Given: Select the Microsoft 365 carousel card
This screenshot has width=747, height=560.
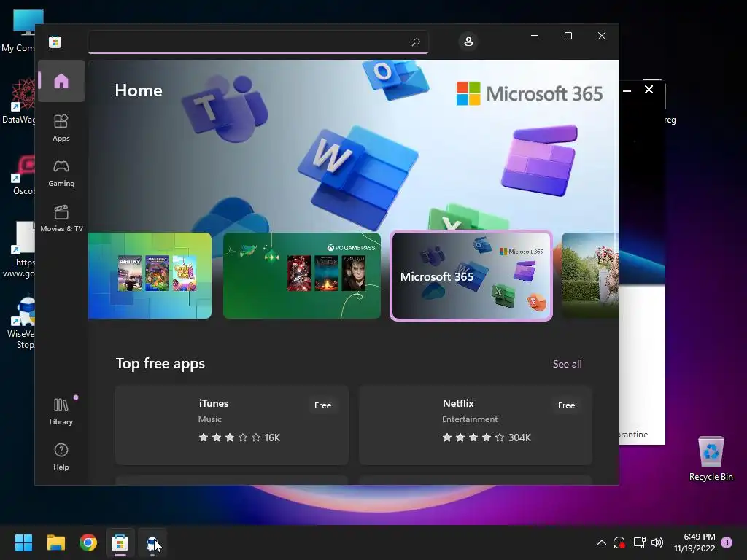Looking at the screenshot, I should click(x=471, y=275).
